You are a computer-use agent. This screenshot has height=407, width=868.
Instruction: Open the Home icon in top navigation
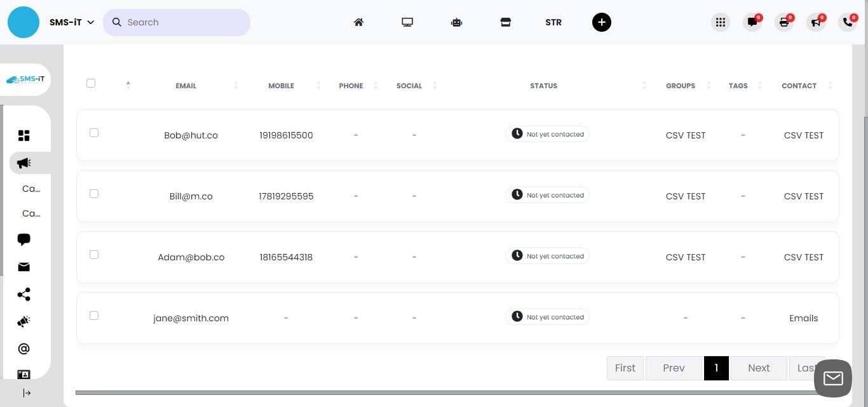coord(358,22)
